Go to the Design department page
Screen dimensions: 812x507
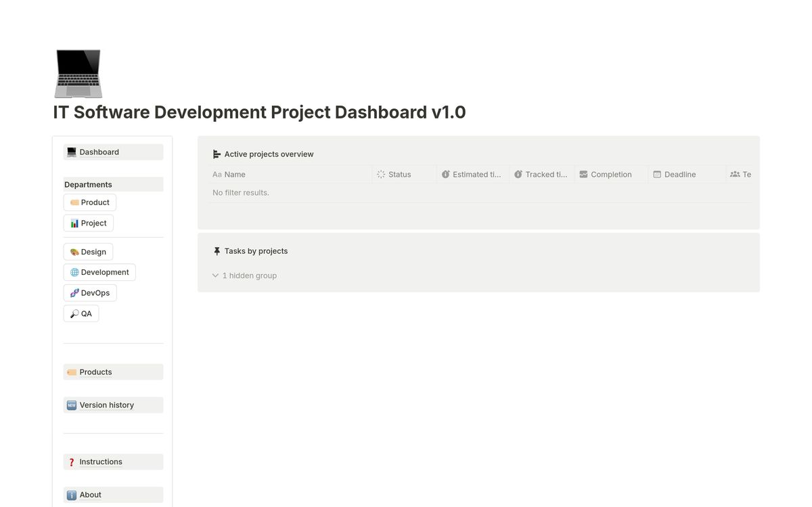tap(88, 252)
